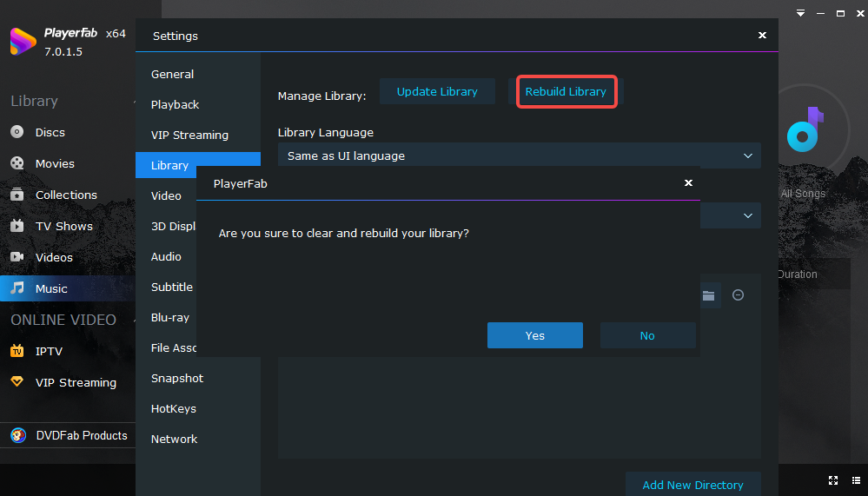Click the DVDFab Products icon
This screenshot has width=868, height=496.
[18, 436]
